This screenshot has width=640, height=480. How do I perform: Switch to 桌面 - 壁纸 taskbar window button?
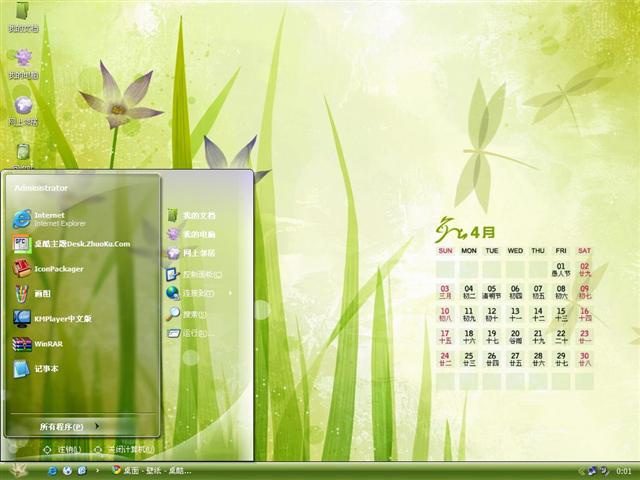click(151, 471)
